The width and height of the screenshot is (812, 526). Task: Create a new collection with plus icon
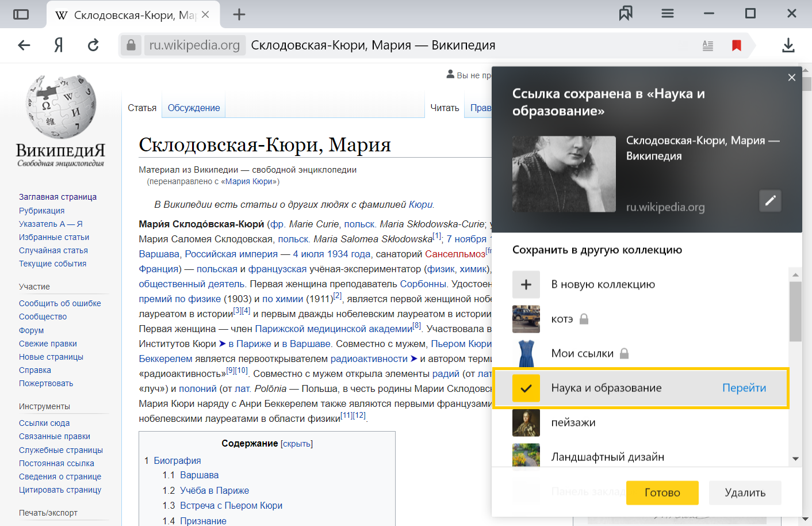[x=526, y=284]
